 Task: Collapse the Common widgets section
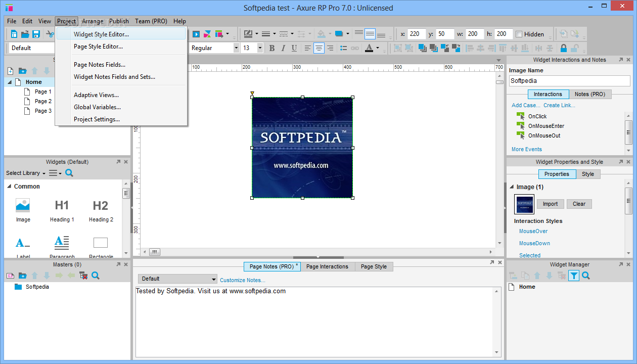[x=9, y=187]
